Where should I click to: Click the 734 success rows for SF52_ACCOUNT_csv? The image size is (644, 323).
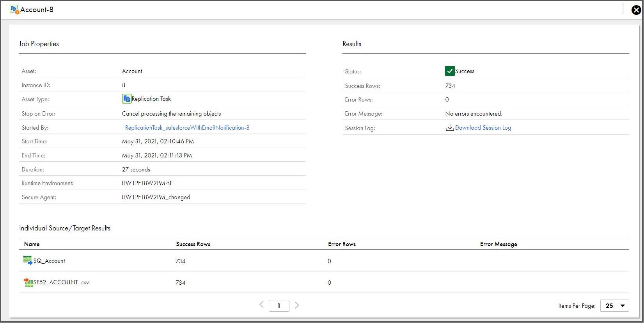181,283
